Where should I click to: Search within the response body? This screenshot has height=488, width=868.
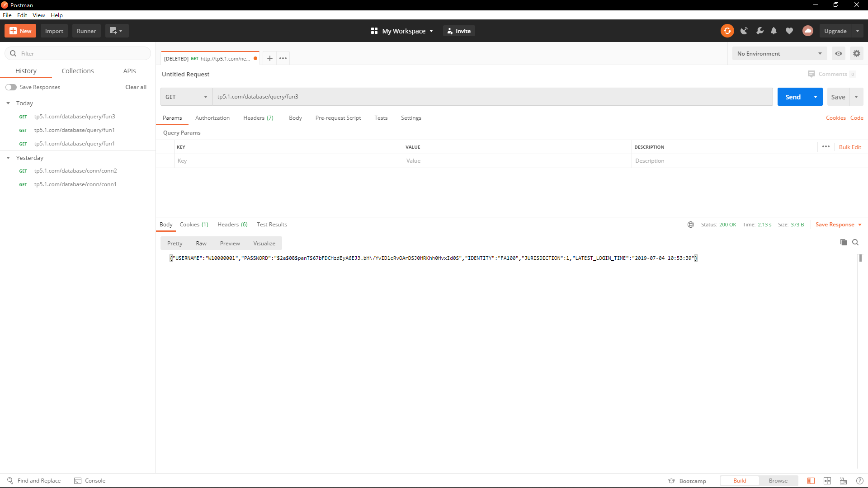[x=855, y=242]
